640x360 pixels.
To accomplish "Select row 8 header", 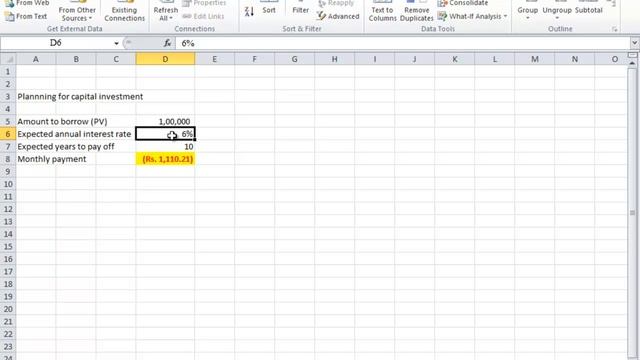I will [8, 159].
